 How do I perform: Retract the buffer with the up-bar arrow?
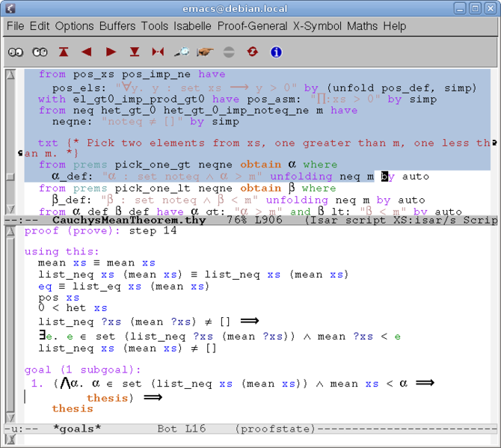coord(64,52)
